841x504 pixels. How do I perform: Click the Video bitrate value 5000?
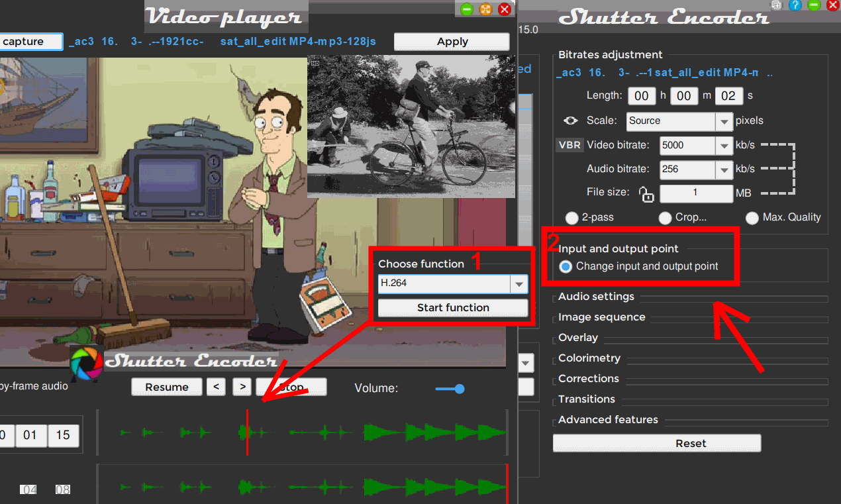tap(687, 145)
